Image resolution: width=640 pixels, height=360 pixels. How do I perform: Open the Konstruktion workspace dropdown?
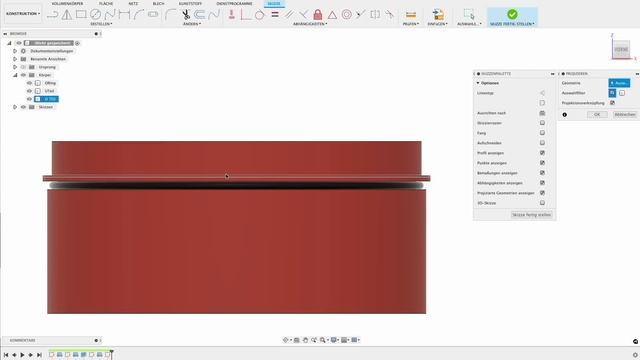pyautogui.click(x=23, y=13)
